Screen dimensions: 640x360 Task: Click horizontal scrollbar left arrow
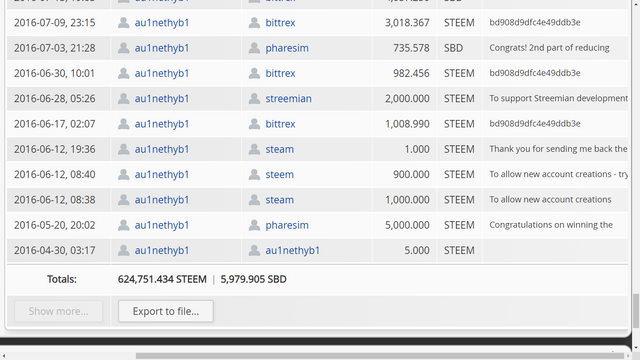(3, 356)
